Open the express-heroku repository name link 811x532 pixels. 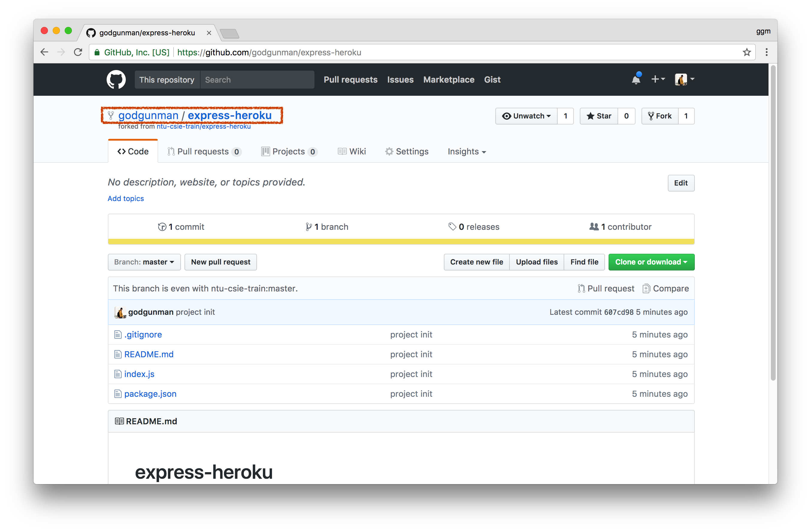click(230, 115)
